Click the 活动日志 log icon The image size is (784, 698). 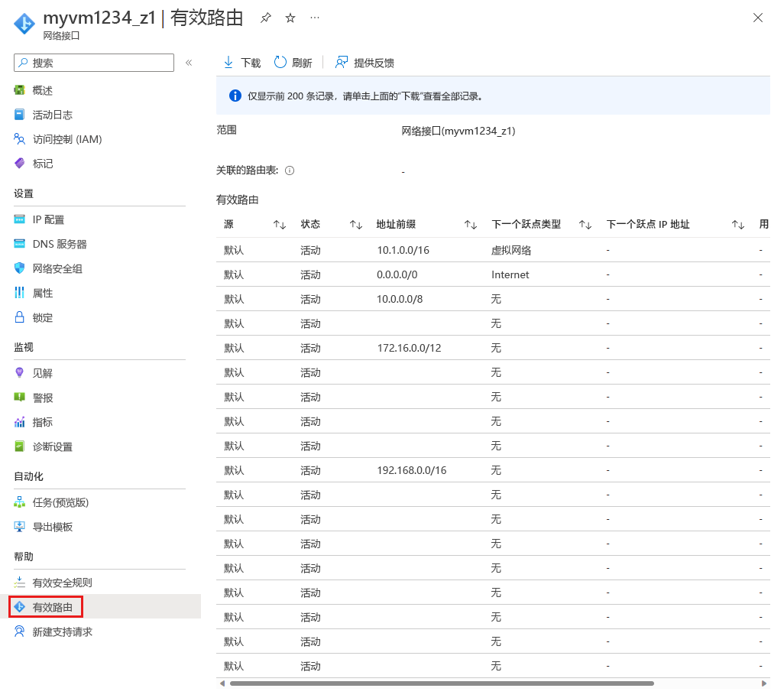(20, 115)
